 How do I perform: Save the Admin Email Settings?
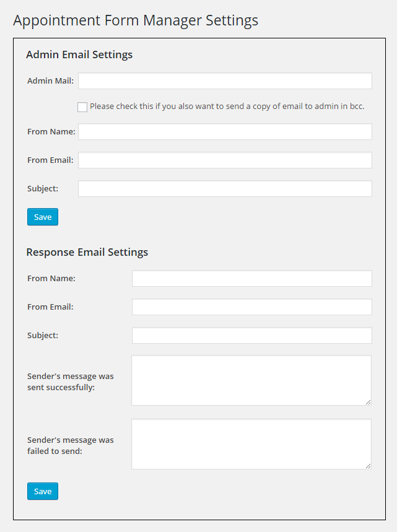(x=43, y=217)
